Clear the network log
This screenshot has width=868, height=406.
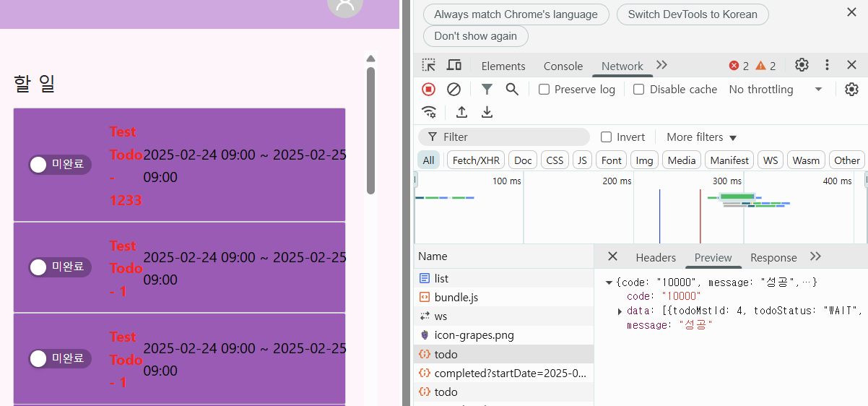coord(453,89)
